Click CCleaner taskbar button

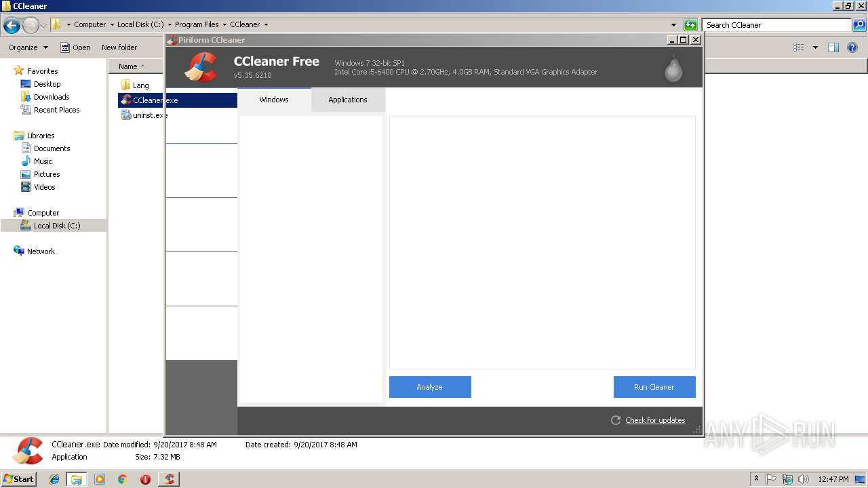(169, 479)
